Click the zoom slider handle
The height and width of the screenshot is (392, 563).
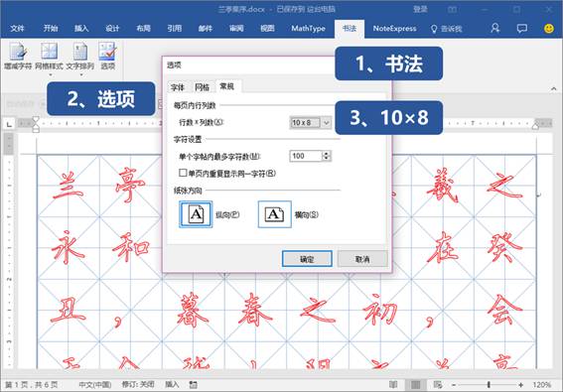489,385
